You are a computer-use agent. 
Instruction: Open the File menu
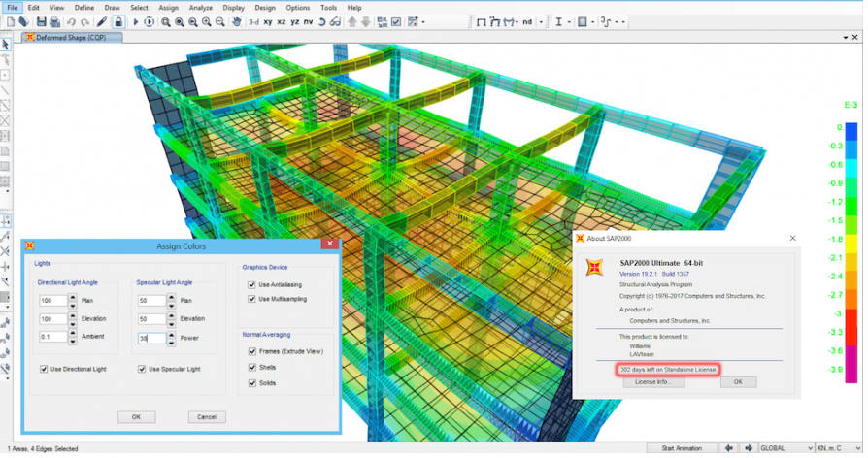tap(12, 8)
